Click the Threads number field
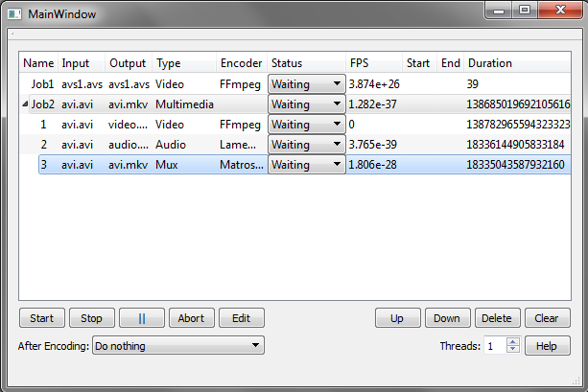The width and height of the screenshot is (588, 392). click(494, 345)
